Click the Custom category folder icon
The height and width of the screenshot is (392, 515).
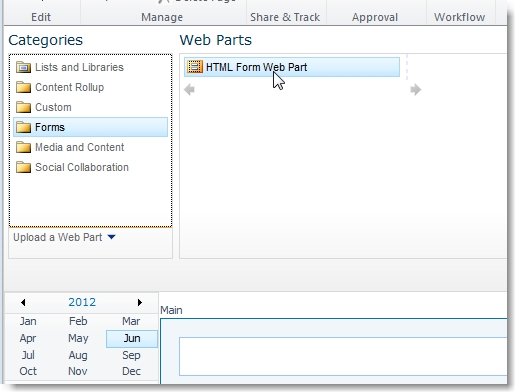point(23,107)
